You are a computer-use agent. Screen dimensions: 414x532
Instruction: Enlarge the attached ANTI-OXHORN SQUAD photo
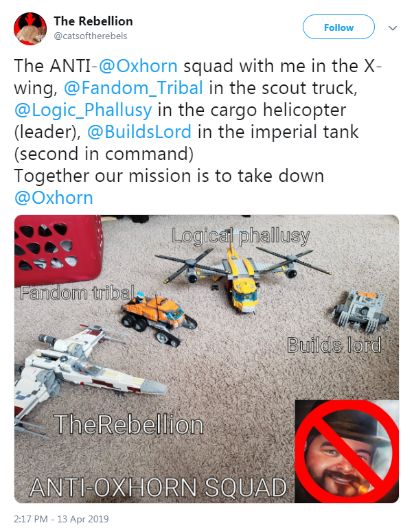coord(207,358)
